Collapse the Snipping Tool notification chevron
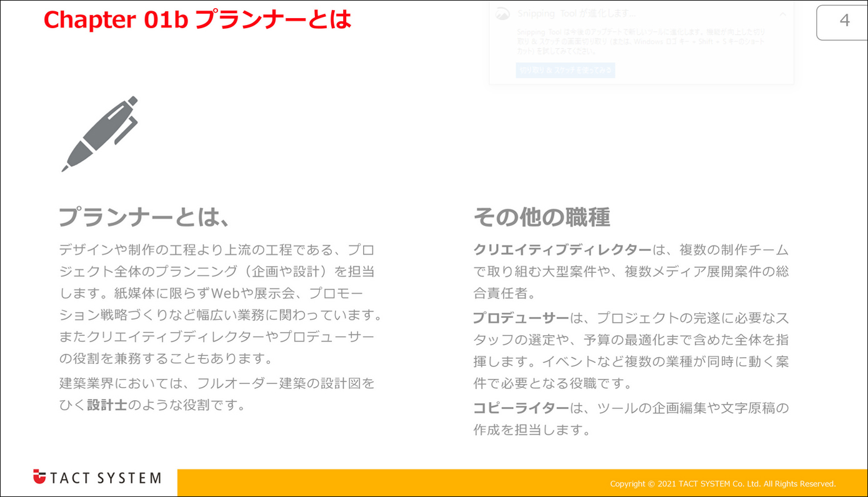Screen dimensions: 868x497 tap(782, 14)
